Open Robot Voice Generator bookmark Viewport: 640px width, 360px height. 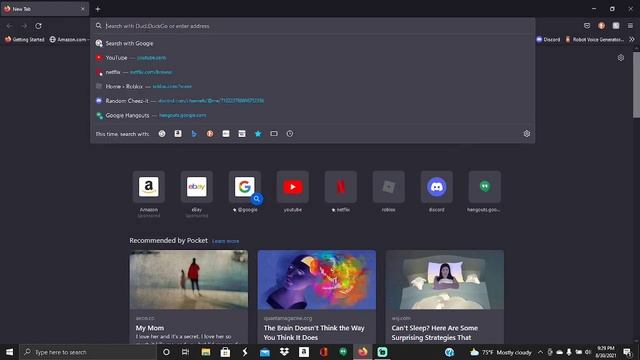pos(595,40)
